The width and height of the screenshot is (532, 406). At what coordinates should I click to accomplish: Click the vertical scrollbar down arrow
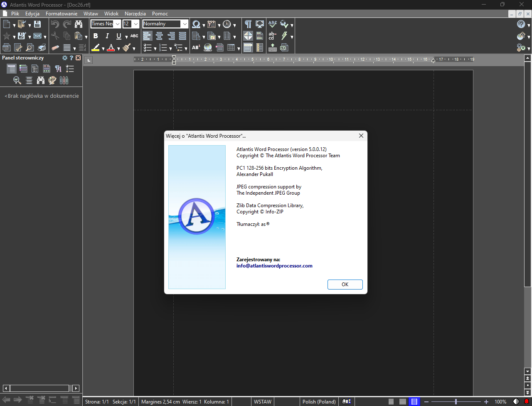coord(528,371)
